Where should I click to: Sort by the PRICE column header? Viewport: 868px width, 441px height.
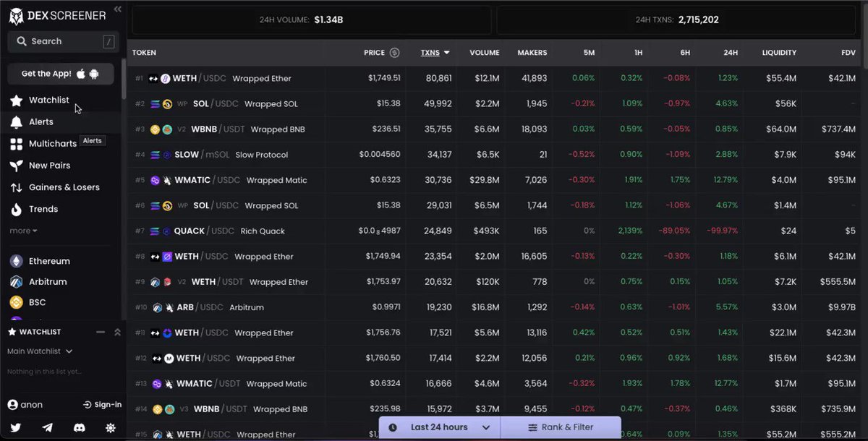pyautogui.click(x=374, y=53)
